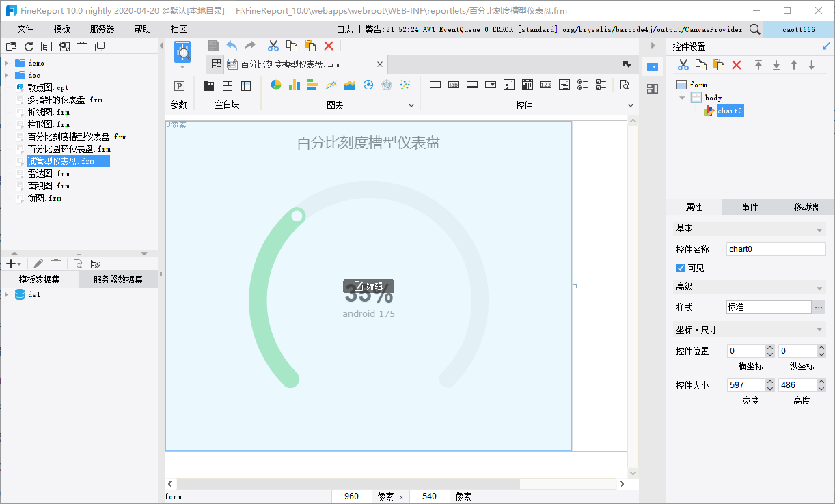Click the red Delete X in top toolbar
The height and width of the screenshot is (504, 835).
[x=329, y=46]
